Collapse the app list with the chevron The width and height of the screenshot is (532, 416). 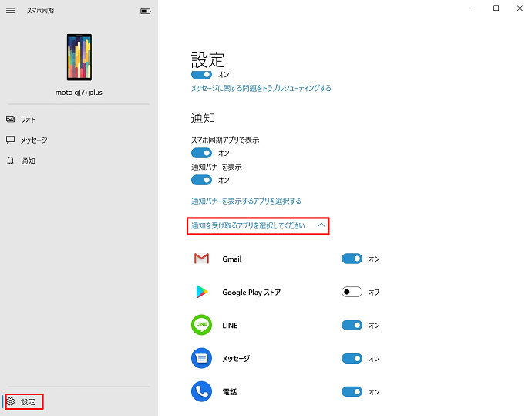[322, 225]
